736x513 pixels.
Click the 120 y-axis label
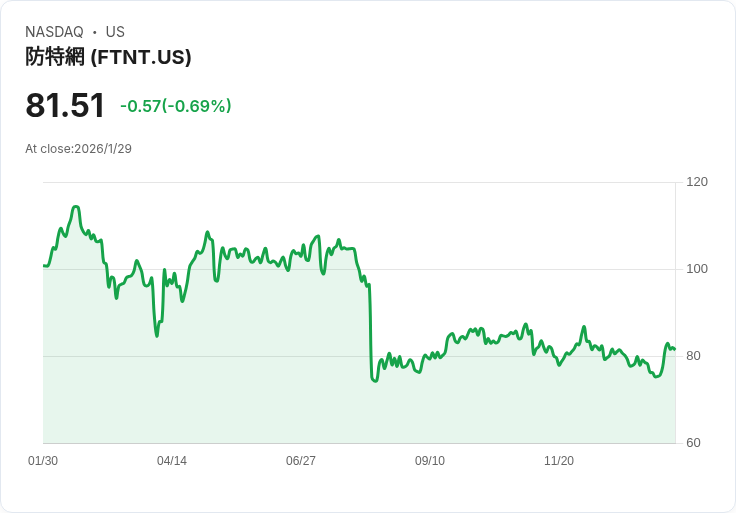(697, 182)
